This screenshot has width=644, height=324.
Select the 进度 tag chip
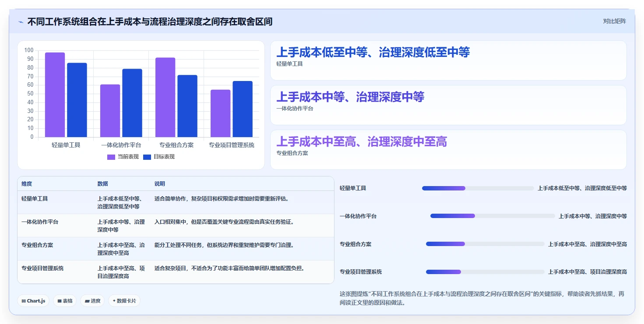pos(92,301)
